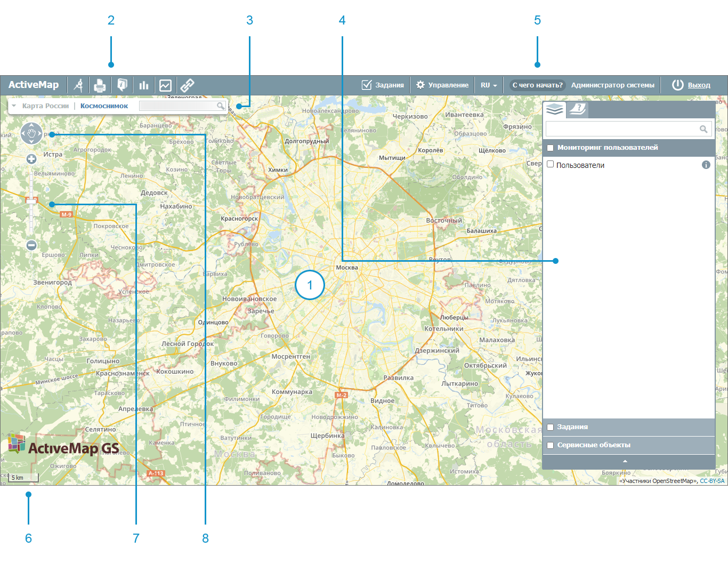This screenshot has width=728, height=564.
Task: Click the Пользователи layer name
Action: point(580,165)
